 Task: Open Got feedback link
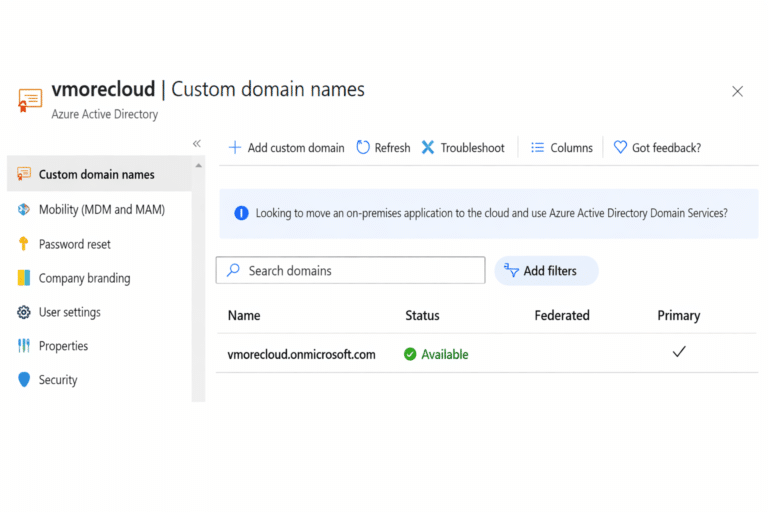(657, 148)
